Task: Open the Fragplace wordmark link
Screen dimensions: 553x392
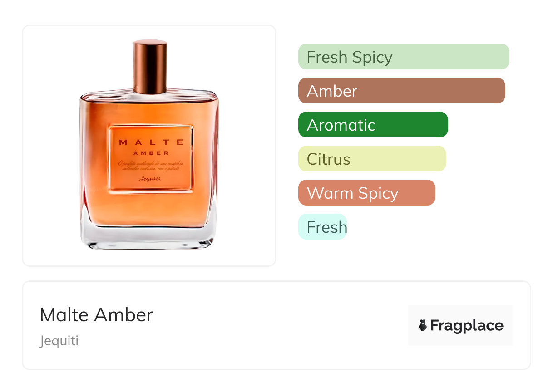Action: (x=467, y=326)
